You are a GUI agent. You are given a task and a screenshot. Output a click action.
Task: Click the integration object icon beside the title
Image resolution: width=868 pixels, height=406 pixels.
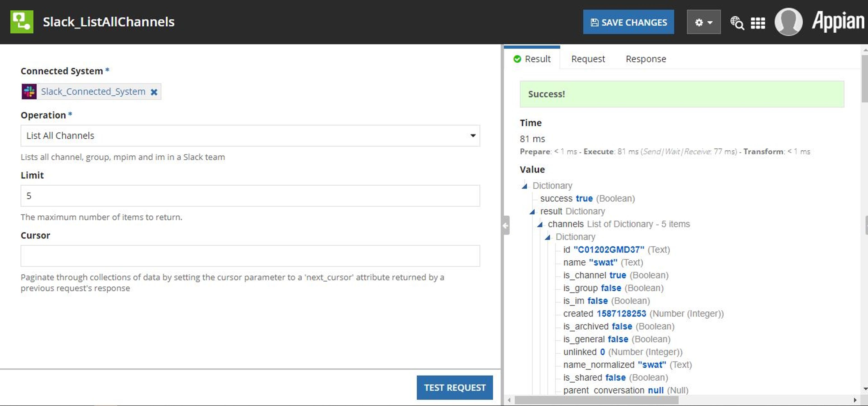22,22
